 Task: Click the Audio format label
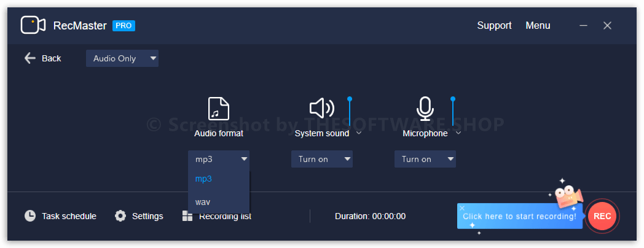pyautogui.click(x=219, y=133)
